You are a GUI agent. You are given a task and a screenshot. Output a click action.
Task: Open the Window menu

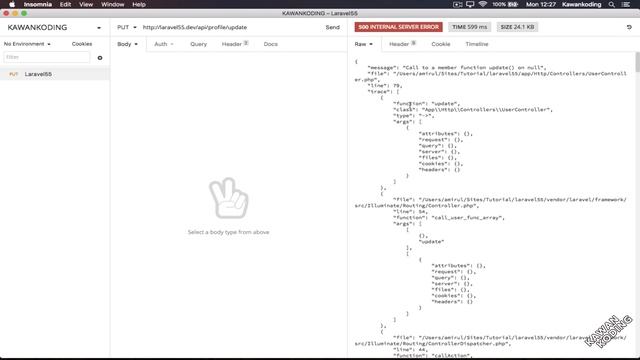pyautogui.click(x=113, y=4)
